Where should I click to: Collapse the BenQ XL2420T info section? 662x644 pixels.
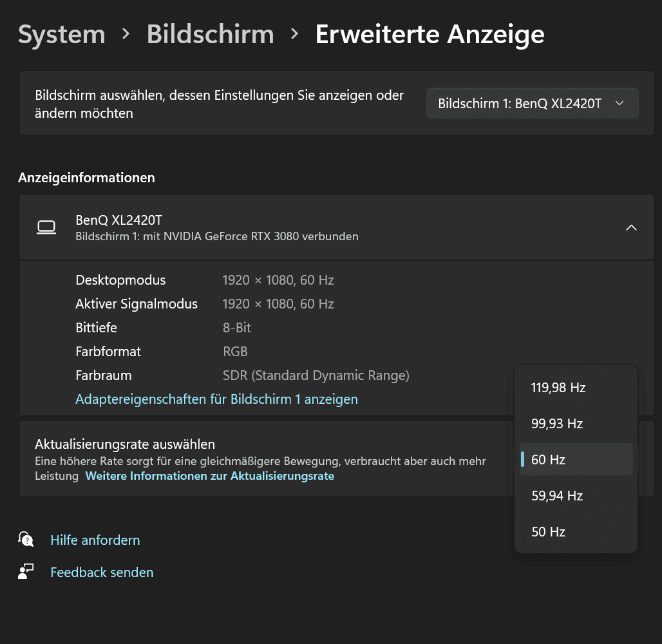pos(630,227)
